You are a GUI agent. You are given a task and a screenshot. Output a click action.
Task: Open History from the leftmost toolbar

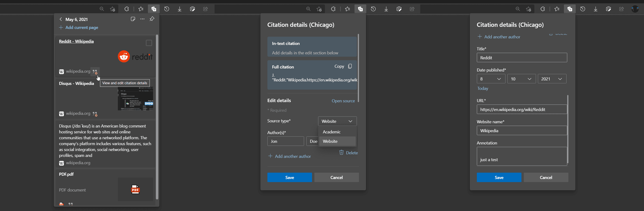pos(167,9)
